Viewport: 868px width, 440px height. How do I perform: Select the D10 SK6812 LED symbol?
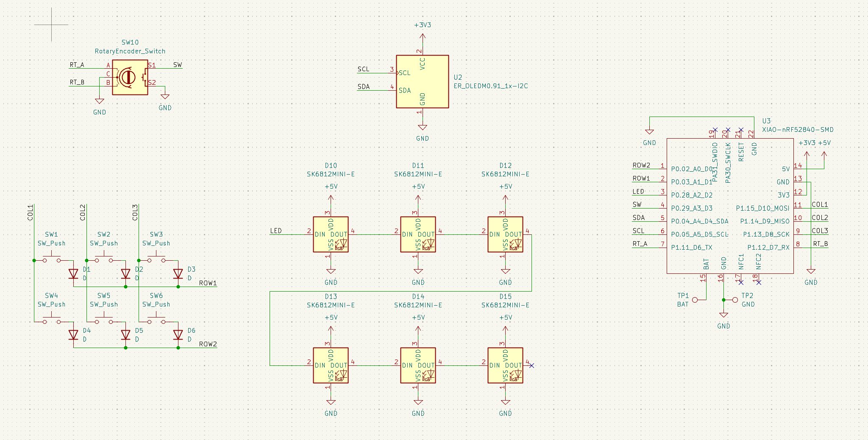331,234
